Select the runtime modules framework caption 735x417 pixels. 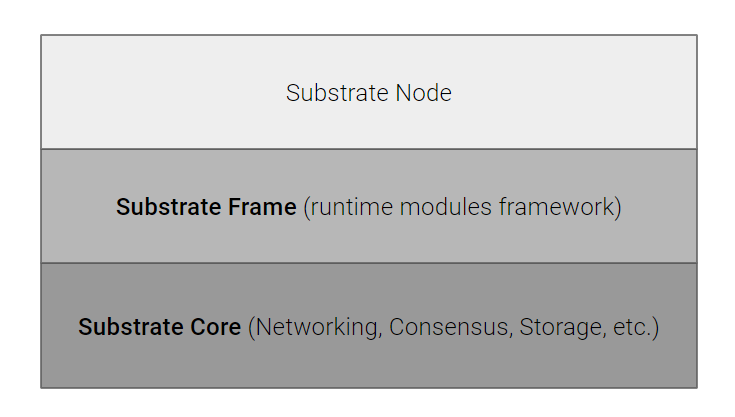click(x=463, y=207)
